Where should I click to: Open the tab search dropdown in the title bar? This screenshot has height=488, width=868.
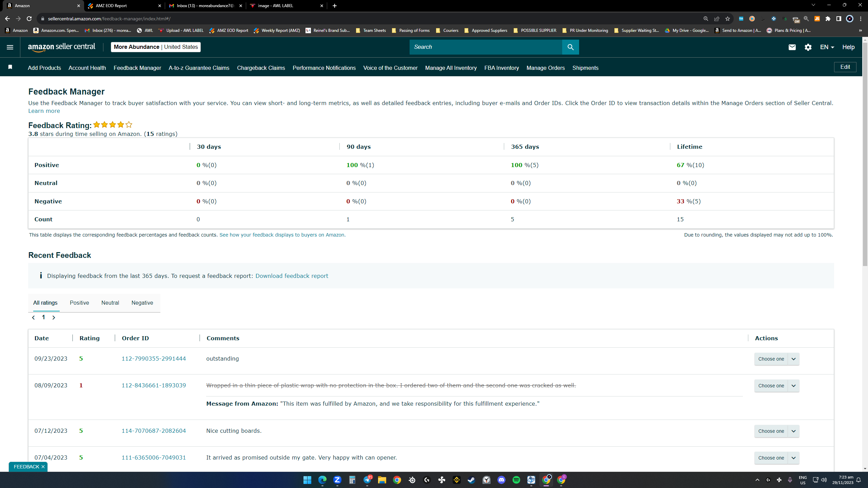[813, 5]
